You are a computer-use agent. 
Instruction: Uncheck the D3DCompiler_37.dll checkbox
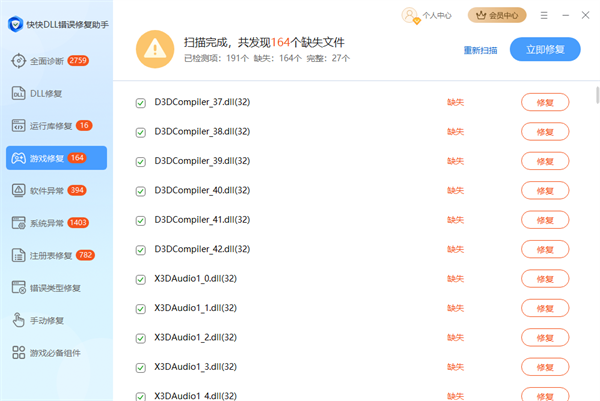pyautogui.click(x=140, y=102)
